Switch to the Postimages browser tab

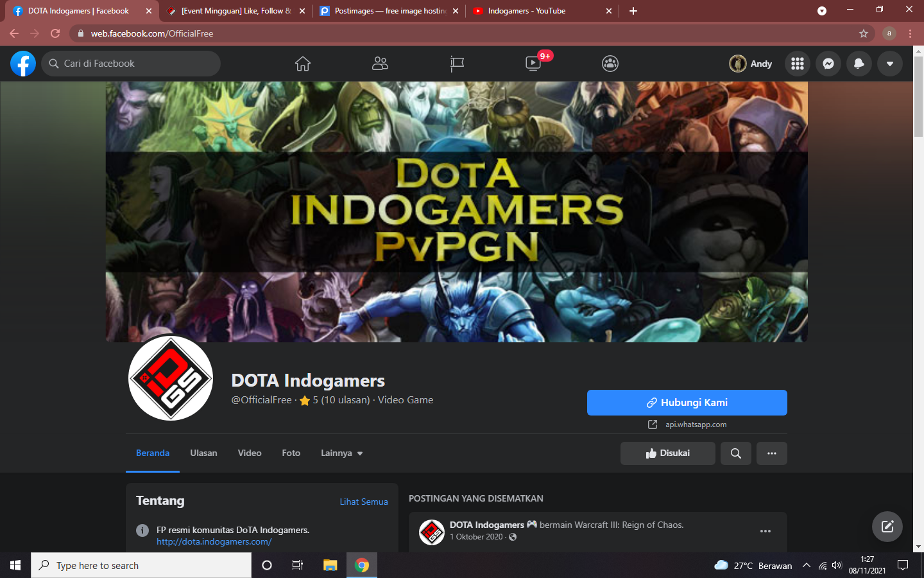(389, 11)
